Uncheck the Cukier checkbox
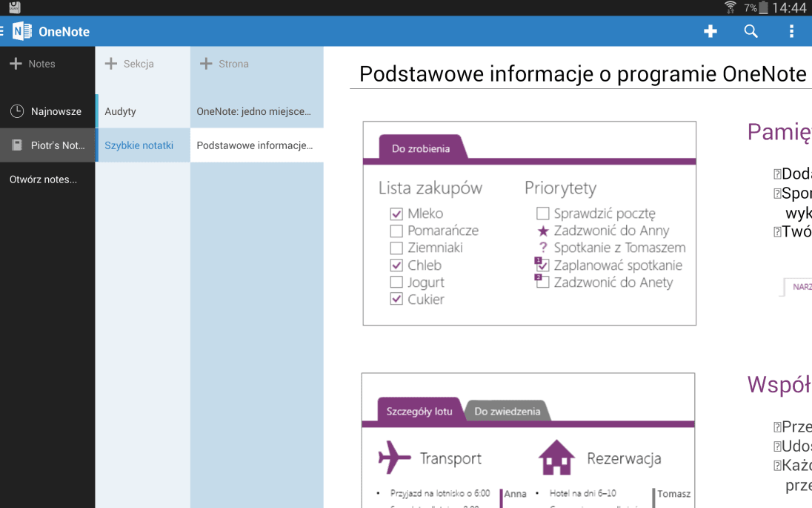Image resolution: width=812 pixels, height=508 pixels. [x=396, y=299]
